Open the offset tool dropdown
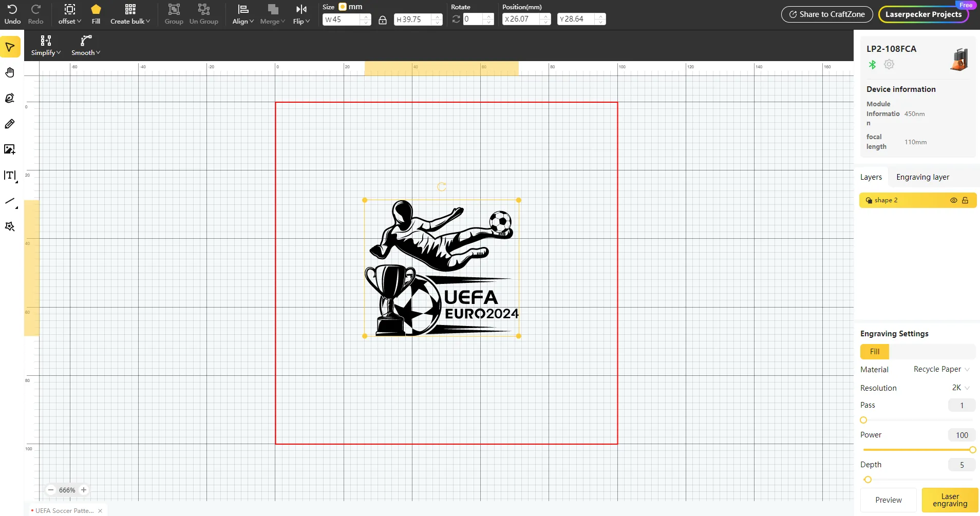Viewport: 980px width, 516px height. (70, 14)
